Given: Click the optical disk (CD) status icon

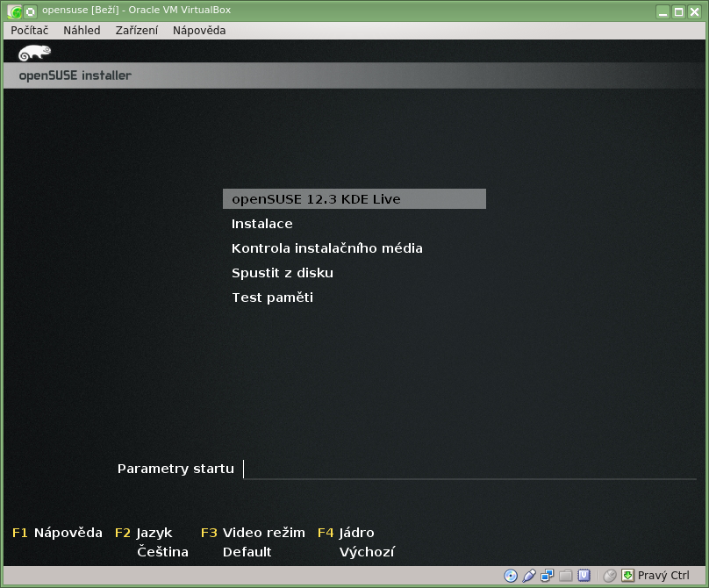Looking at the screenshot, I should click(x=511, y=576).
